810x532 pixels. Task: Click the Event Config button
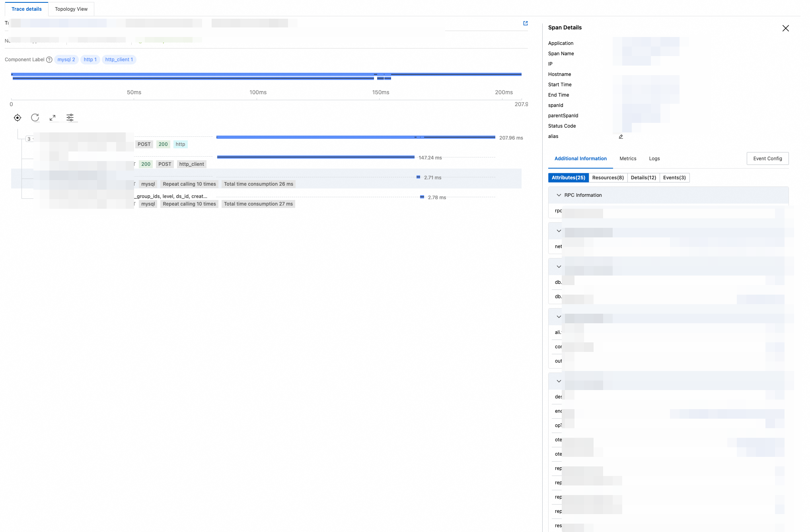pos(767,159)
